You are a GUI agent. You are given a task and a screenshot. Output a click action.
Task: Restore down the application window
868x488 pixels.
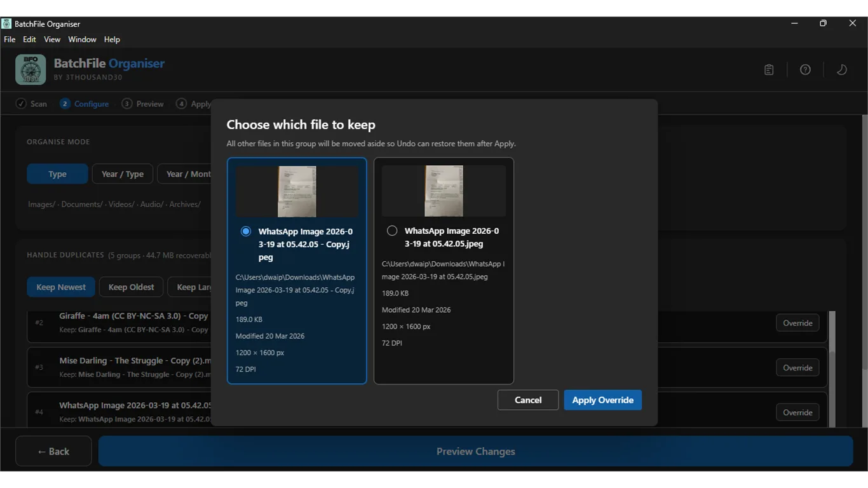(x=823, y=24)
